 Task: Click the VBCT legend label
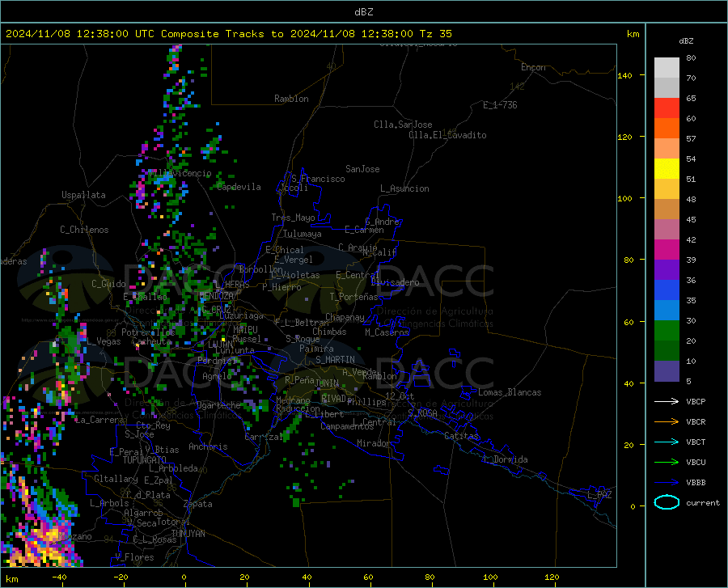pyautogui.click(x=696, y=442)
